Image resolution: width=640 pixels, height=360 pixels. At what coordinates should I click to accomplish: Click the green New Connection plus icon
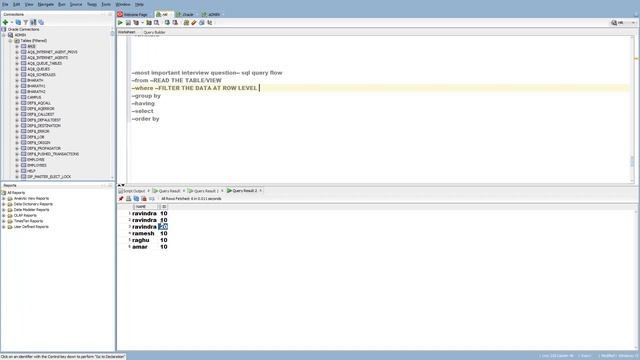click(5, 22)
